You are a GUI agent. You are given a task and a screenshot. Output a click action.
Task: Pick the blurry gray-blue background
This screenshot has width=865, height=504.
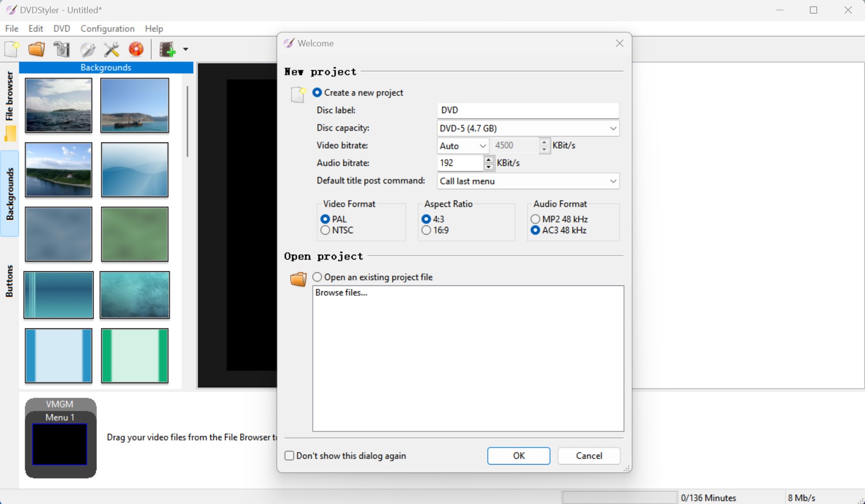tap(59, 234)
